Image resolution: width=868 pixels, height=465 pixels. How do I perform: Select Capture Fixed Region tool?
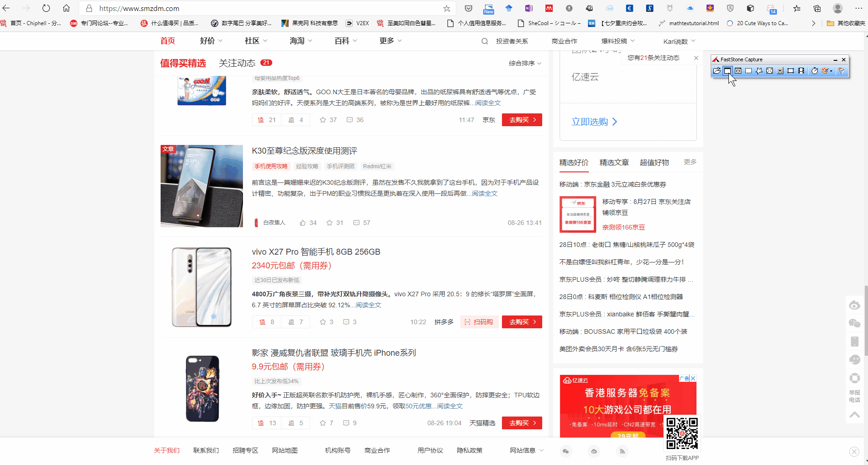point(791,71)
